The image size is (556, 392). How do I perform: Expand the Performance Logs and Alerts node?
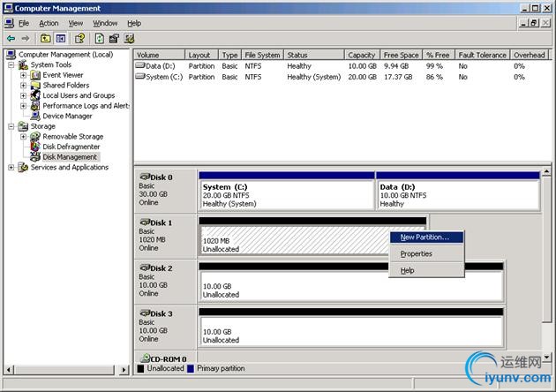[24, 106]
